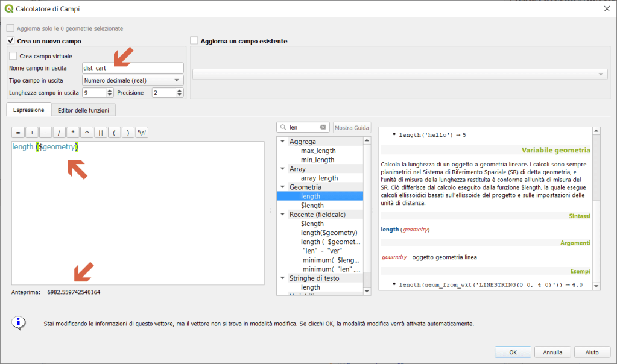Click the equals operator button

(x=18, y=133)
